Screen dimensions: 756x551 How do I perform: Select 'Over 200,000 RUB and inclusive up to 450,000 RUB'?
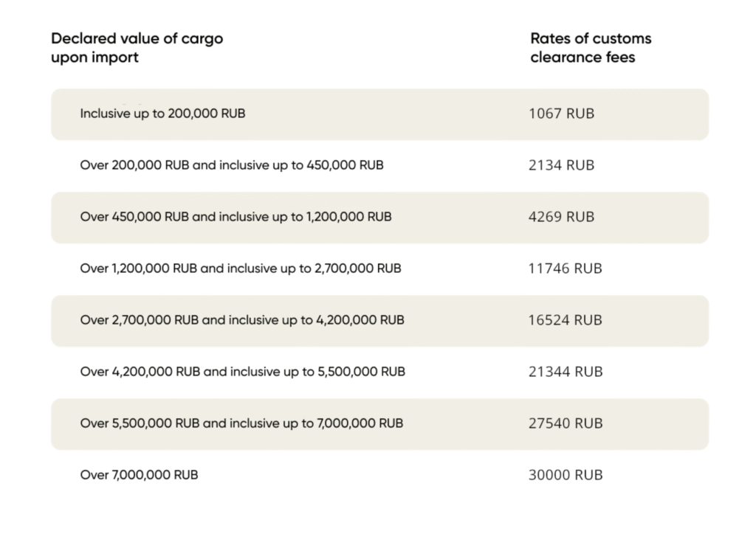(x=232, y=165)
